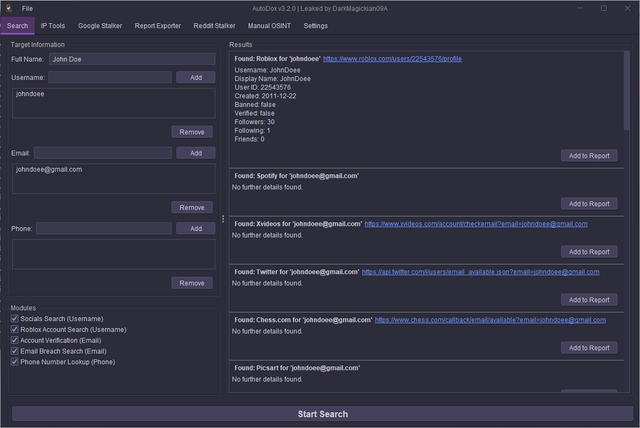The image size is (640, 428).
Task: Add the Chess.com result to report
Action: coord(589,348)
